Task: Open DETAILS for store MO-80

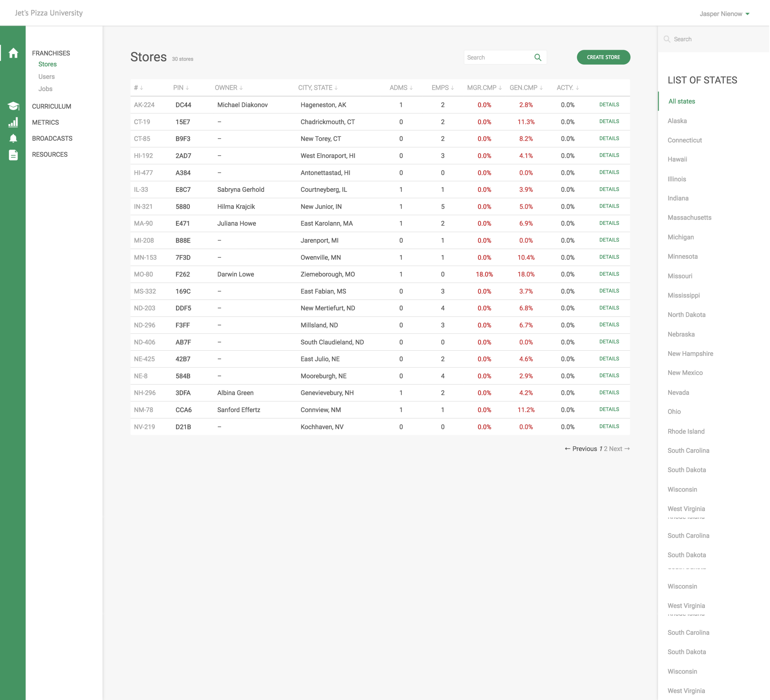Action: coord(609,274)
